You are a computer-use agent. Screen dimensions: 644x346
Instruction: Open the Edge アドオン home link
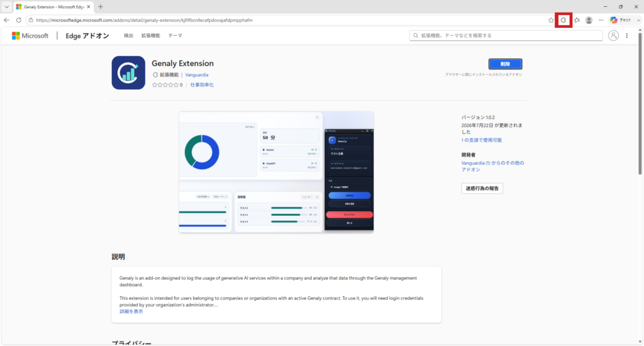click(87, 36)
